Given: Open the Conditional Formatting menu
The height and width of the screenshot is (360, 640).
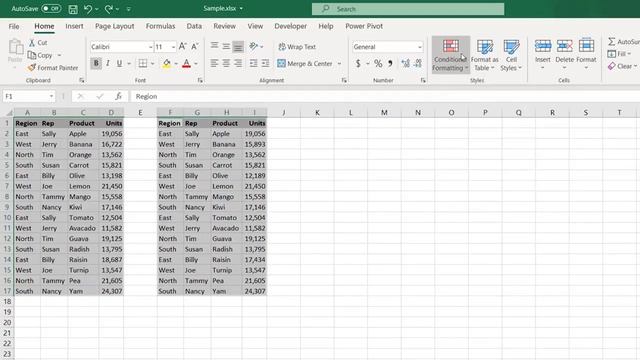Looking at the screenshot, I should tap(451, 55).
